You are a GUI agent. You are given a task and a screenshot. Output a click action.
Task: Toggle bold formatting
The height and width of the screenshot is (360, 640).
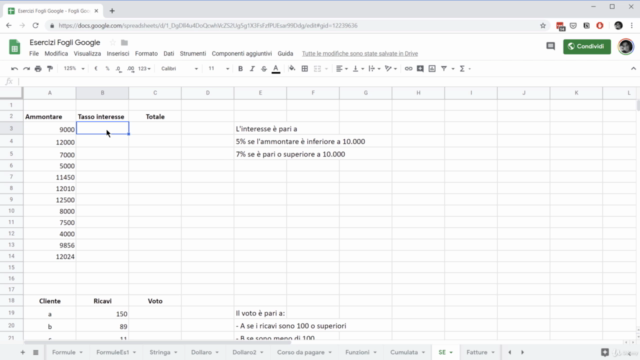[x=240, y=69]
